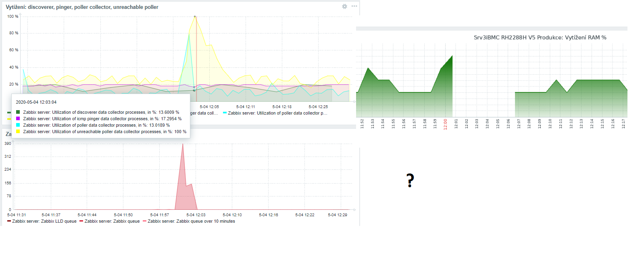The width and height of the screenshot is (644, 257).
Task: Click the 5-04 11:31 label on queue graph
Action: (17, 215)
